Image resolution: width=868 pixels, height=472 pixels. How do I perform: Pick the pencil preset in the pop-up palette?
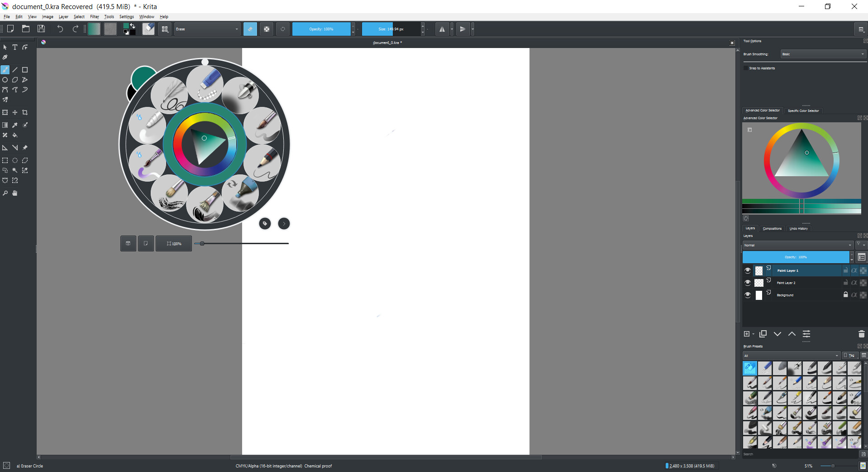click(262, 163)
